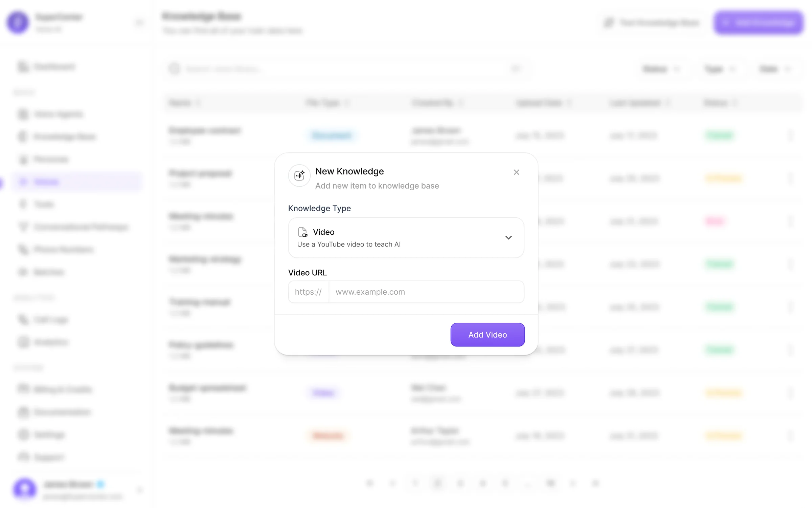Open Analytics using its sidebar icon
The image size is (812, 508).
point(23,342)
